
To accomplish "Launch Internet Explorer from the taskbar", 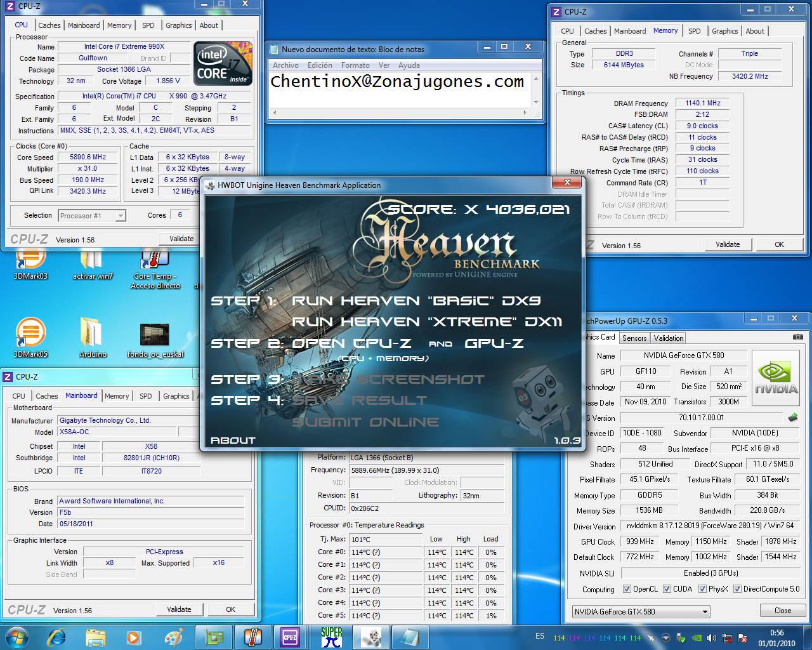I will 56,637.
